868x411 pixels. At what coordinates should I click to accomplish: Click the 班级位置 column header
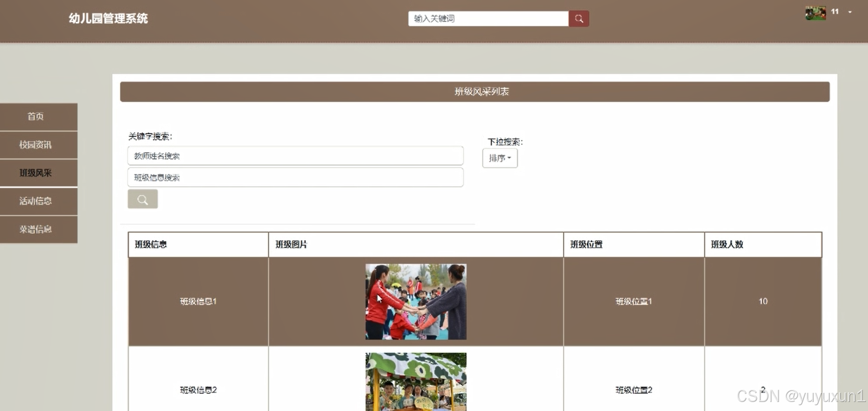(x=634, y=245)
